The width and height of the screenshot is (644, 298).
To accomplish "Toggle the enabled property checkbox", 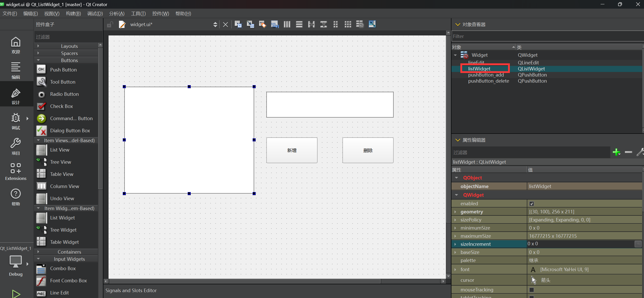I will (532, 204).
